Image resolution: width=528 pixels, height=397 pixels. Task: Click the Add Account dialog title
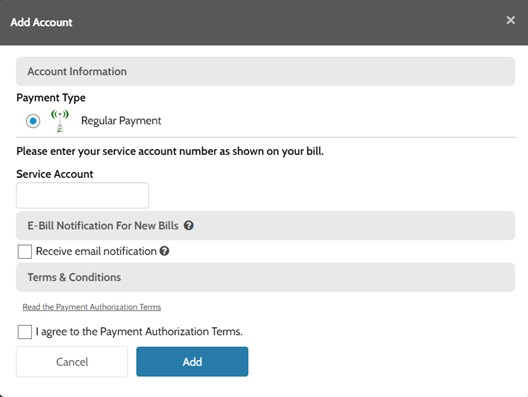click(x=41, y=22)
